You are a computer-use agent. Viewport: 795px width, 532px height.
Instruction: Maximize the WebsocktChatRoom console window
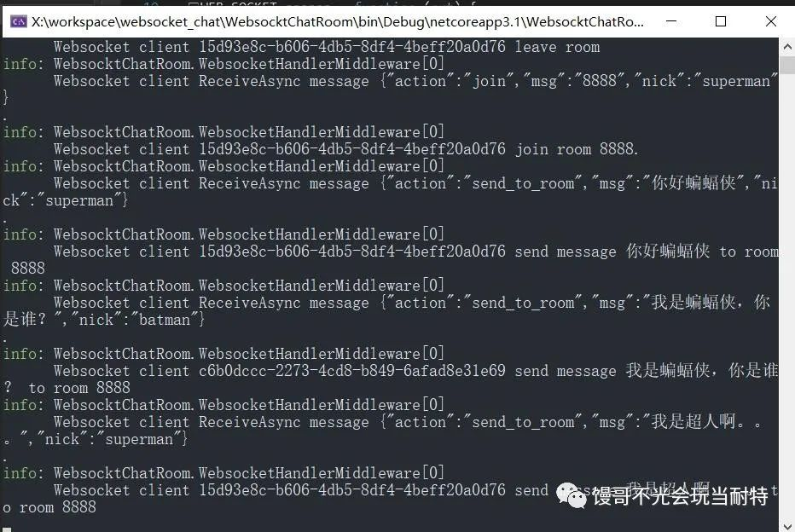pos(721,21)
